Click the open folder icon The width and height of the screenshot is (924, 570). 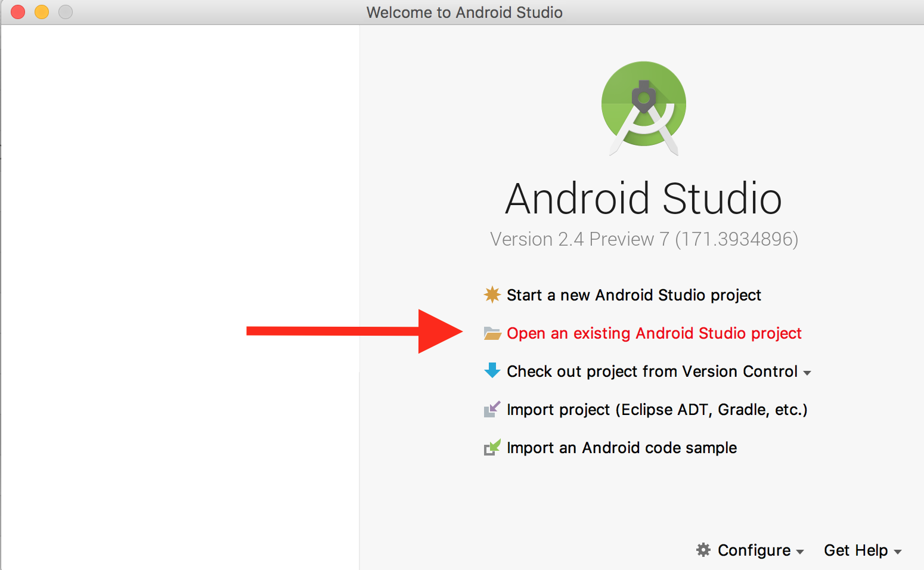click(x=492, y=333)
